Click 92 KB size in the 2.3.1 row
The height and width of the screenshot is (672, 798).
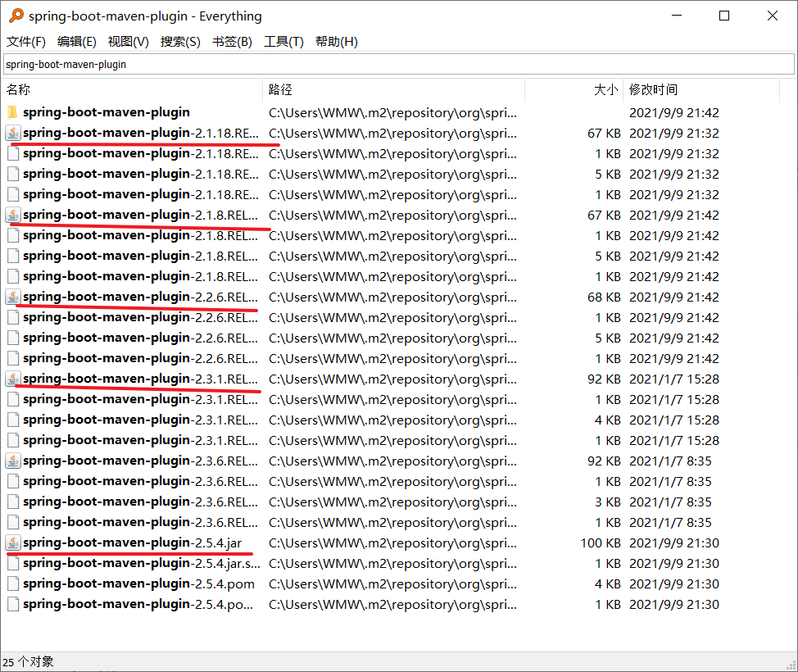(x=604, y=379)
